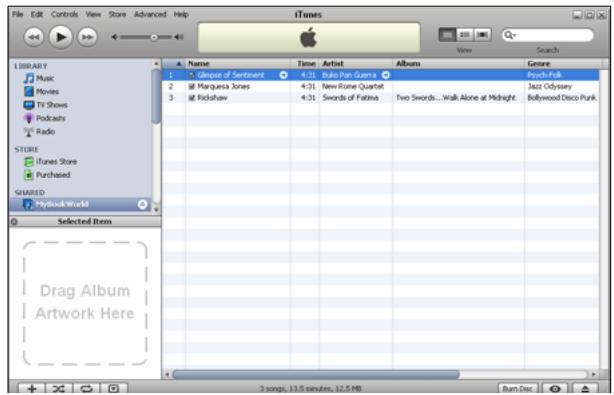This screenshot has height=395, width=614.
Task: Sort by the Time column header
Action: (306, 63)
